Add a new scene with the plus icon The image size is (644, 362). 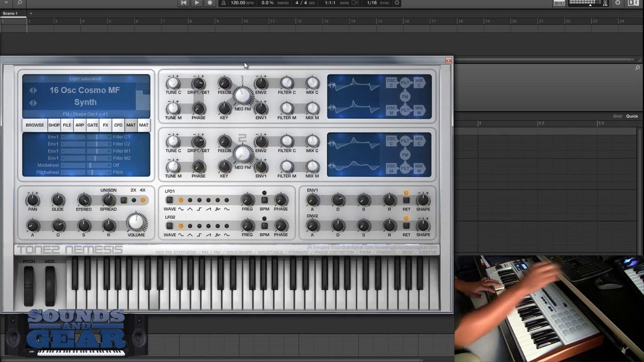31,13
